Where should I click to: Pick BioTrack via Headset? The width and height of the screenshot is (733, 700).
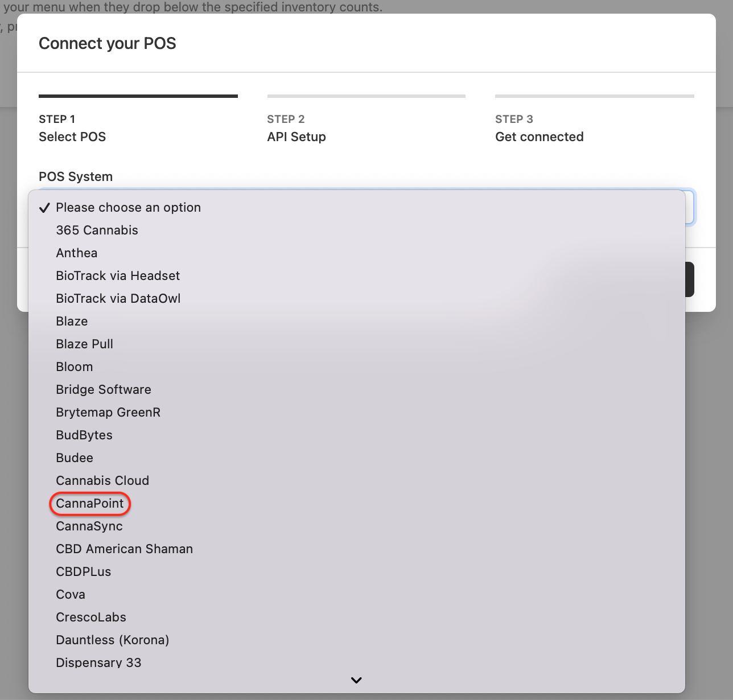(356, 275)
